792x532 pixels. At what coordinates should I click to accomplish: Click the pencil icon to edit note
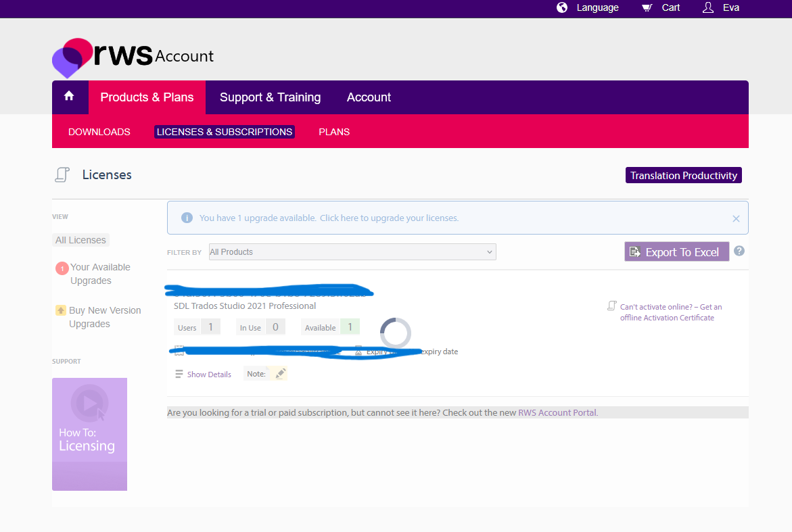(x=280, y=374)
